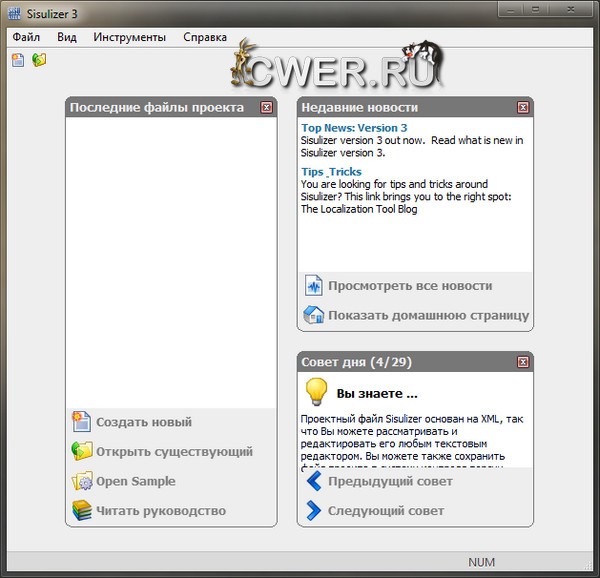Minimize the Sisulizer 3 window

tap(511, 10)
